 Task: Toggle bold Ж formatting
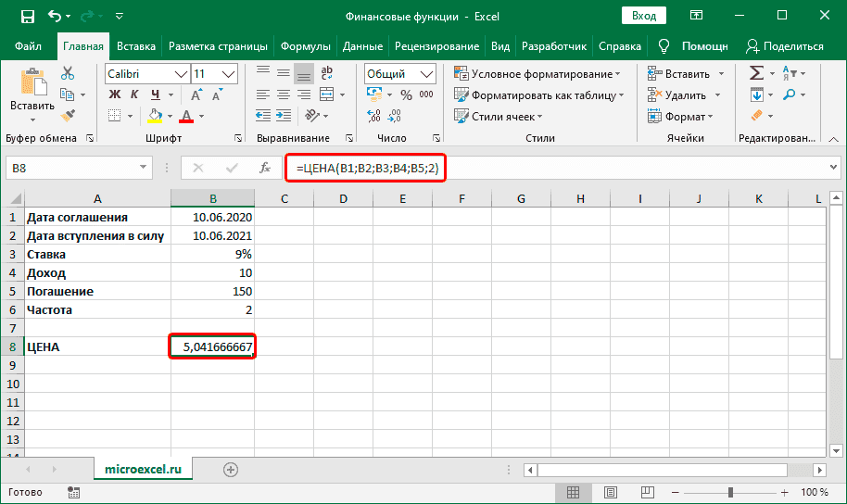point(115,94)
